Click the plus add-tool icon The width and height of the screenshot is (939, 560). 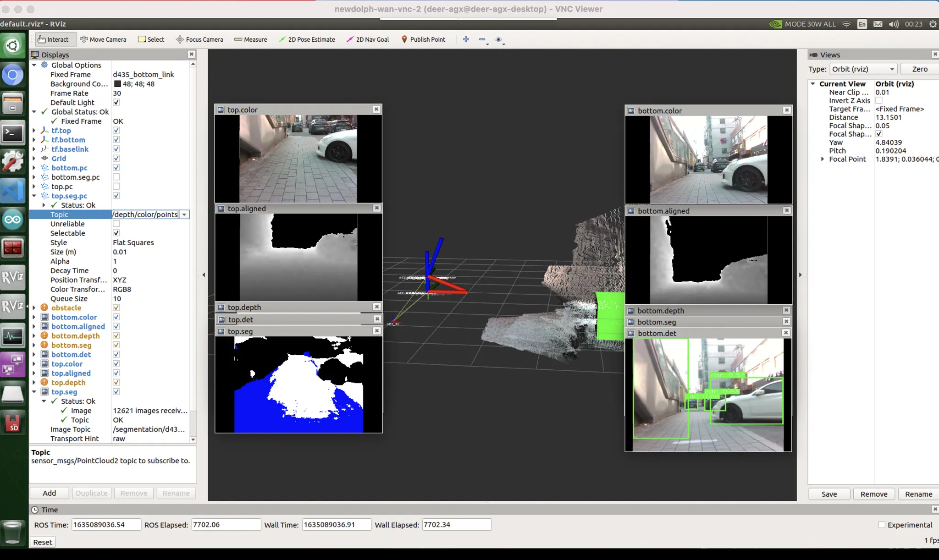coord(466,39)
